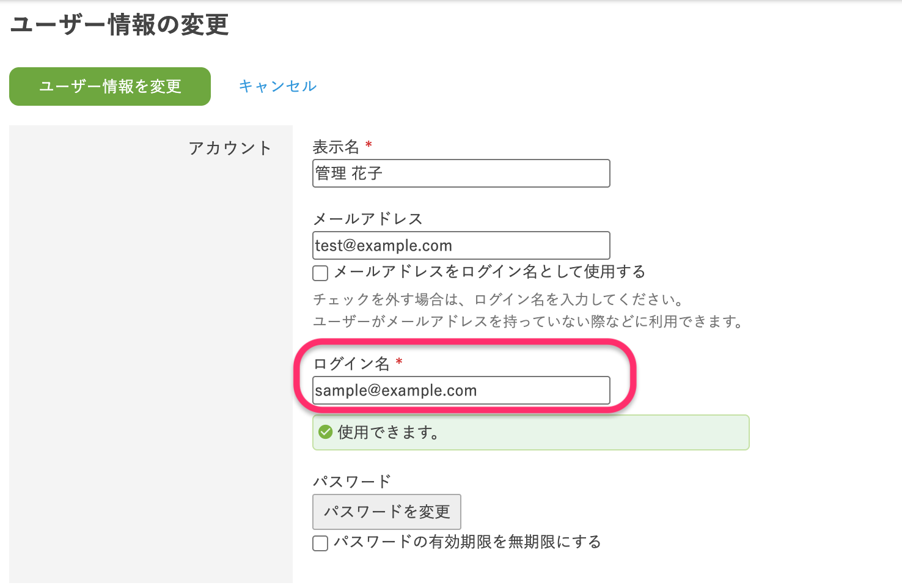Image resolution: width=902 pixels, height=588 pixels.
Task: Click the 使用できます。 message text
Action: pos(389,433)
